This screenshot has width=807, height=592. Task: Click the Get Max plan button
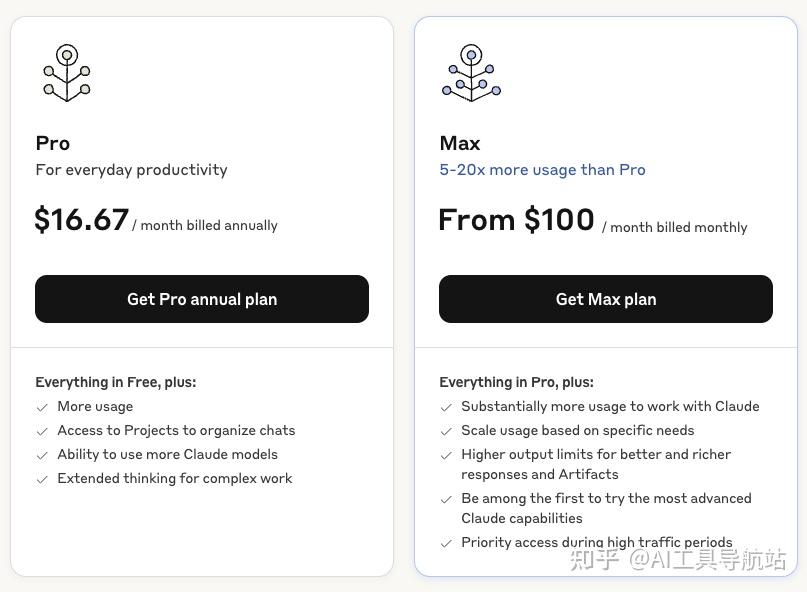(606, 299)
